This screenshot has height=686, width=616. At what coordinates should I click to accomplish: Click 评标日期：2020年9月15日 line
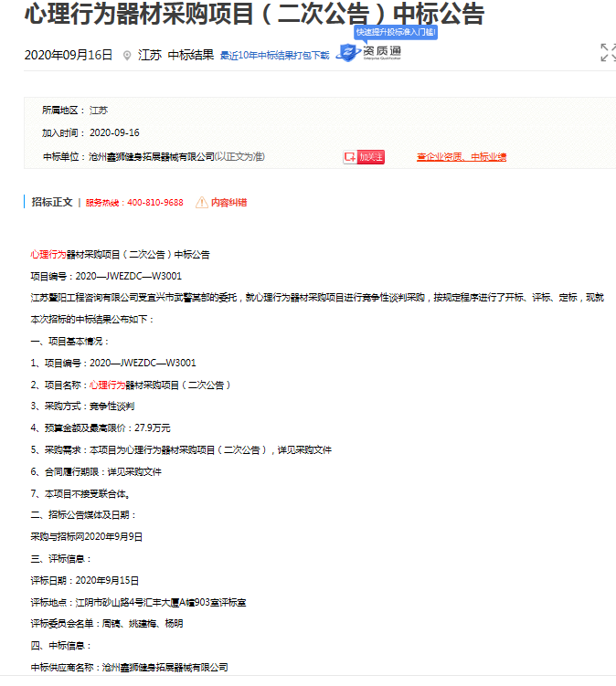click(x=84, y=581)
